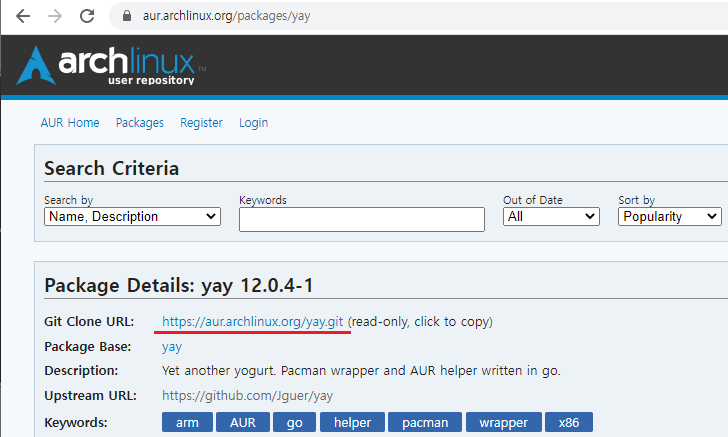Screen dimensions: 728x437
Task: Click the 'Search Criteria' heading
Action: tap(111, 168)
